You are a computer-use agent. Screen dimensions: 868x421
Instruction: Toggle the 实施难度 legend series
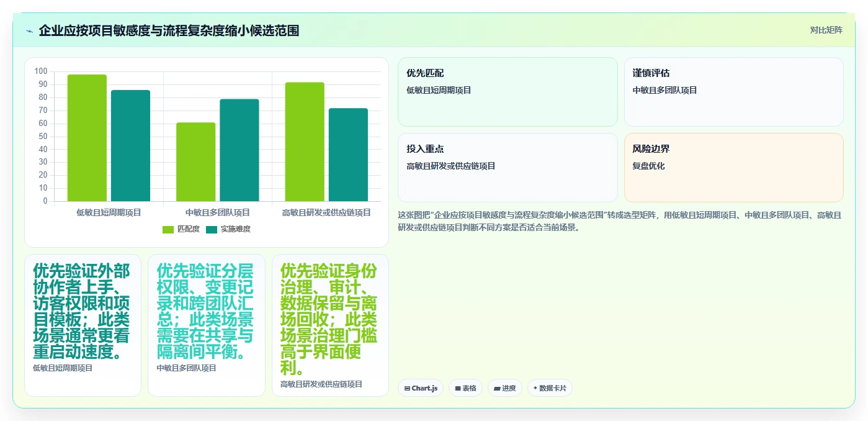point(228,229)
